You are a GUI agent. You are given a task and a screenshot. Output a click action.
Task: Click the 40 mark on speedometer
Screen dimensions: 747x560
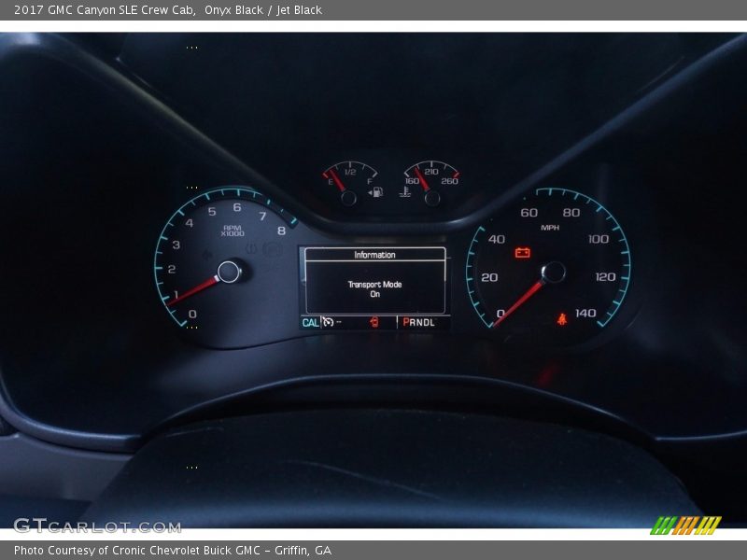tap(497, 239)
